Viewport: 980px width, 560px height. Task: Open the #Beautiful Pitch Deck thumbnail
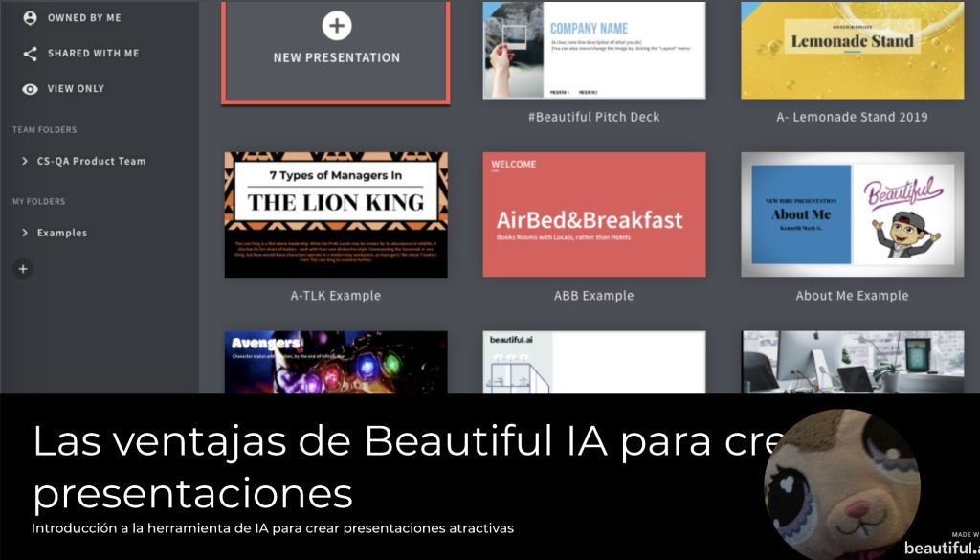click(594, 50)
